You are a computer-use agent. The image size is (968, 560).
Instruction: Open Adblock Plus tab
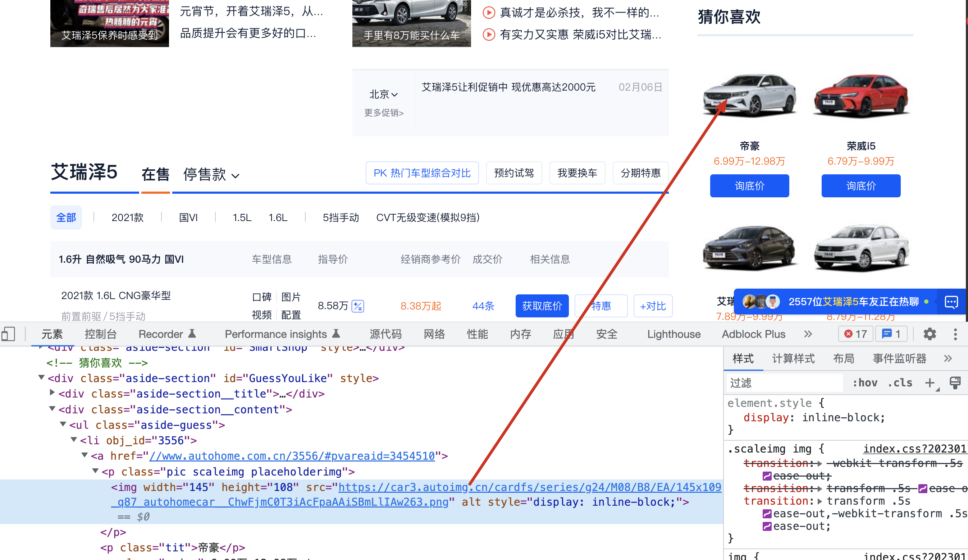tap(753, 334)
